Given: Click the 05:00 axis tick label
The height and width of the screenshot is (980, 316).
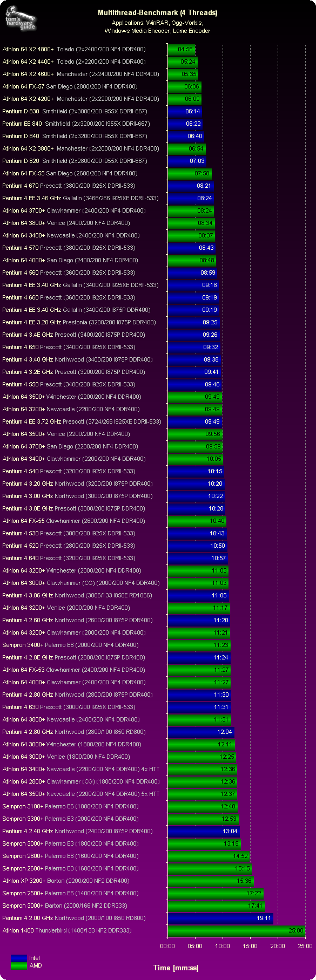Looking at the screenshot, I should pos(195,946).
